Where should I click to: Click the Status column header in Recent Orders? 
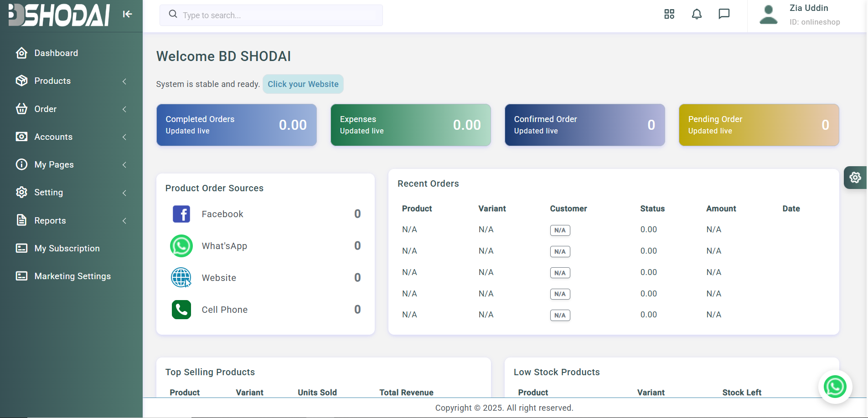coord(652,209)
